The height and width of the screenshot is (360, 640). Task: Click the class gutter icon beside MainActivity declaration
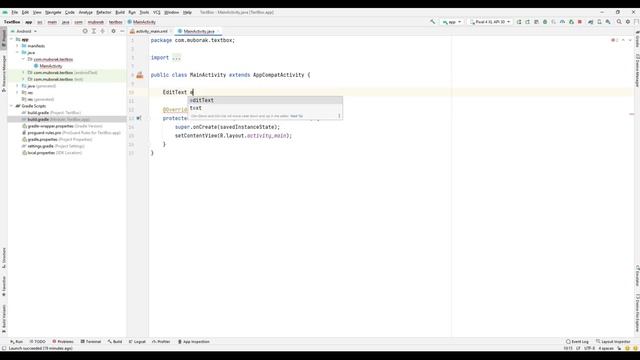pyautogui.click(x=140, y=75)
